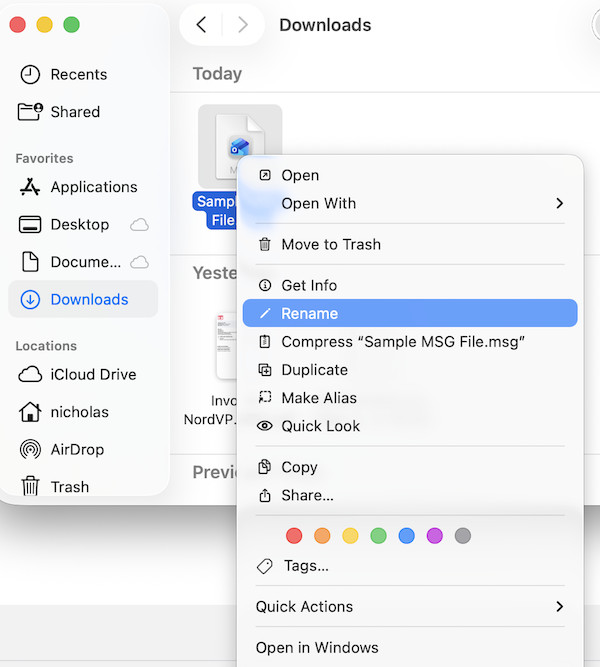This screenshot has width=600, height=667.
Task: Click the nicholas home folder icon
Action: point(31,412)
